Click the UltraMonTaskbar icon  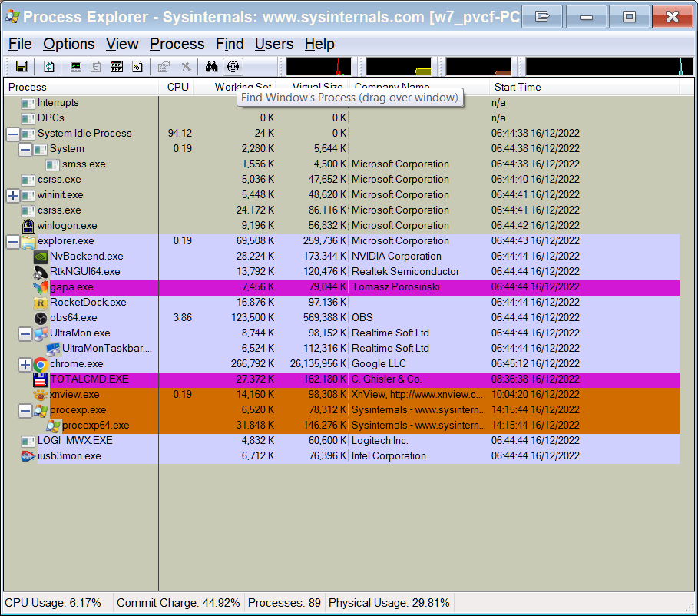tap(53, 349)
